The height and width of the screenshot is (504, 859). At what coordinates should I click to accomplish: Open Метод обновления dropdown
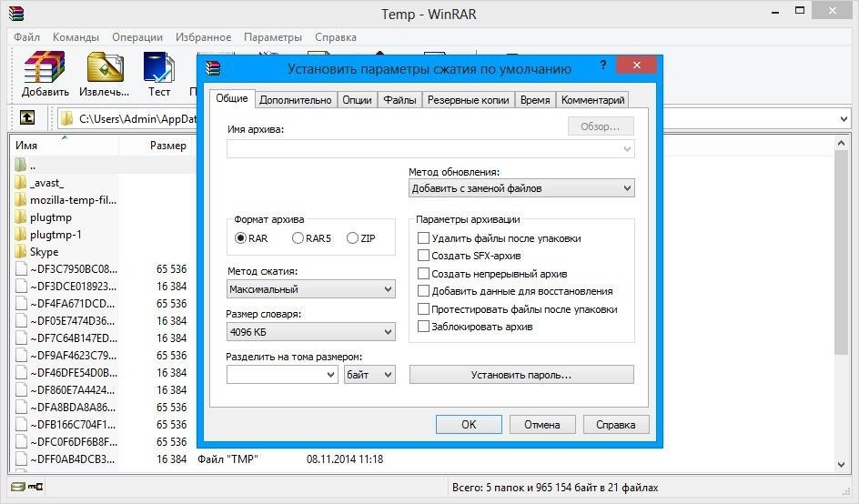click(x=521, y=188)
